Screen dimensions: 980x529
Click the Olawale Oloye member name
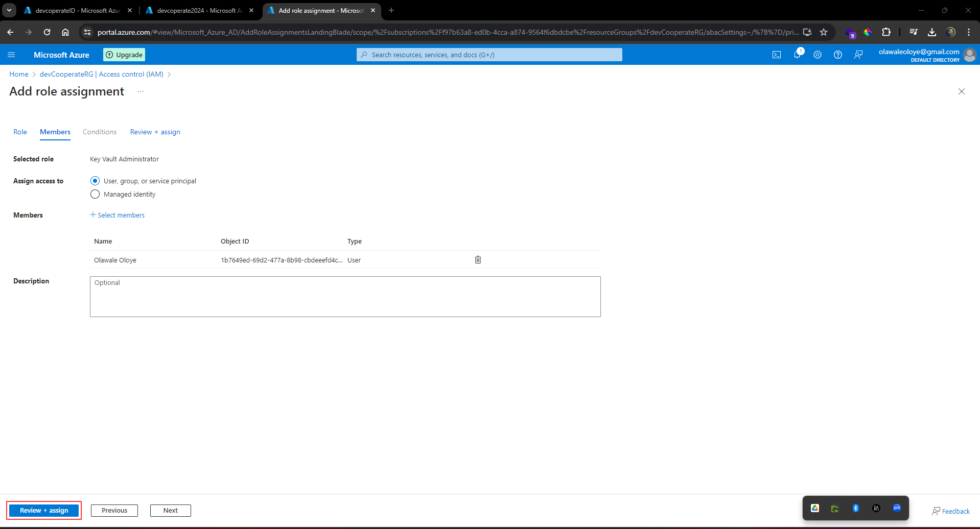tap(115, 260)
